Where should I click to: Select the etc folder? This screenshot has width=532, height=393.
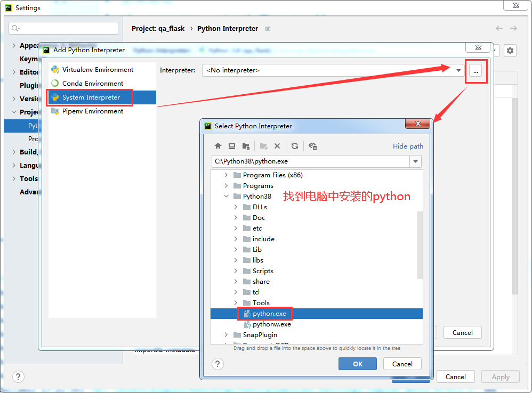pos(257,228)
